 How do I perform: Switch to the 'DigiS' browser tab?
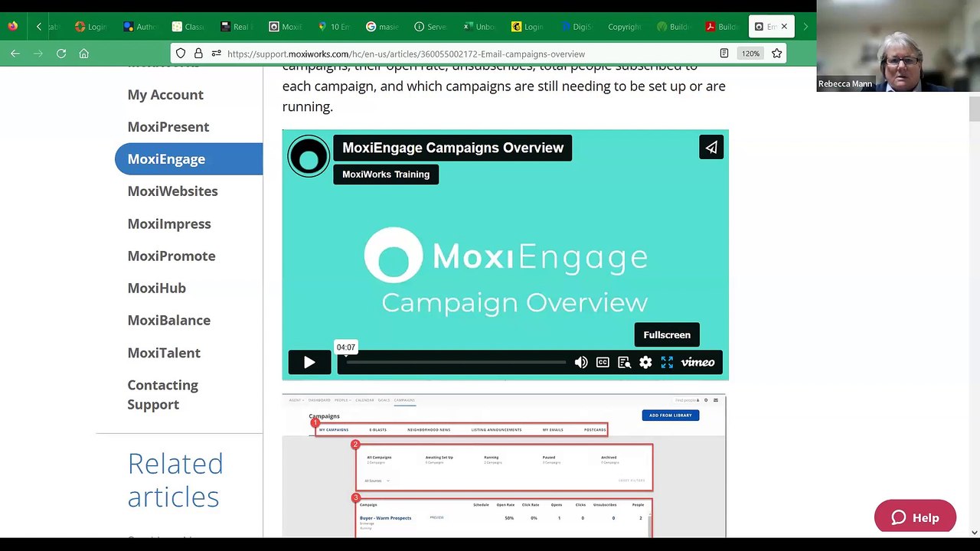(576, 26)
